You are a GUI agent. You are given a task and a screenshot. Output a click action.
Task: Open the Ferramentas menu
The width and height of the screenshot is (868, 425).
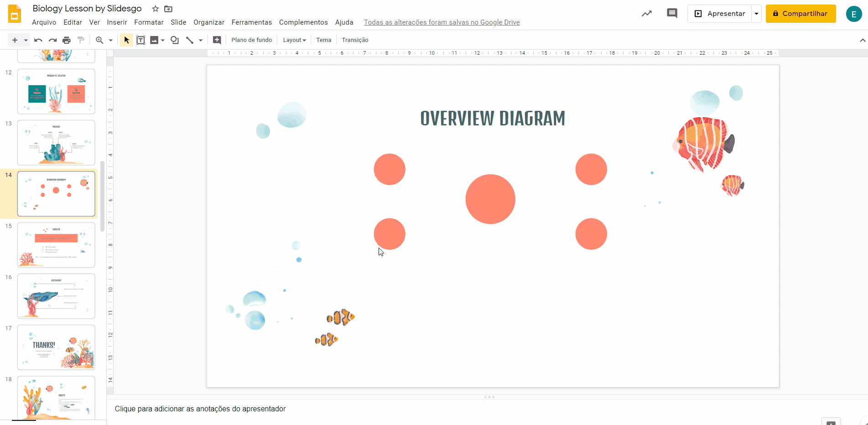(x=251, y=22)
